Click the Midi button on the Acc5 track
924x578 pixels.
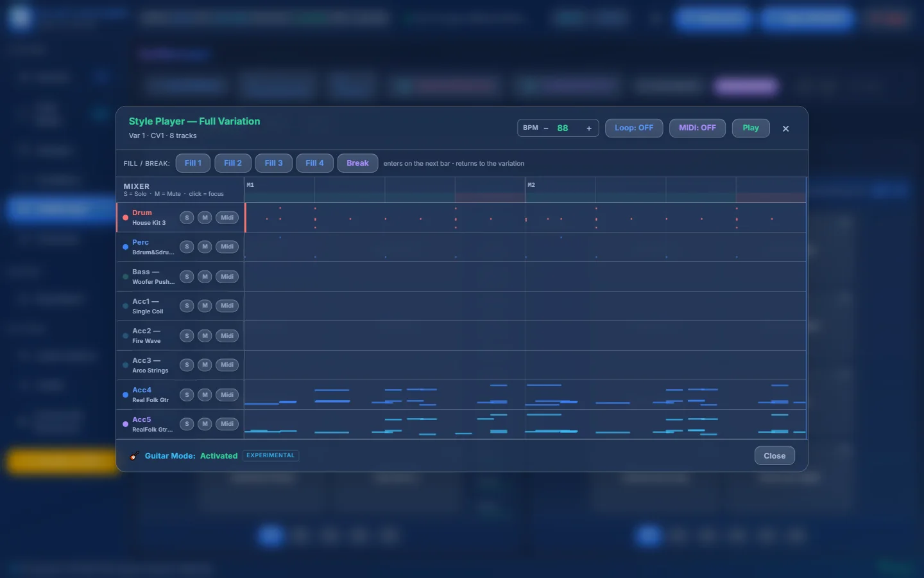click(227, 424)
